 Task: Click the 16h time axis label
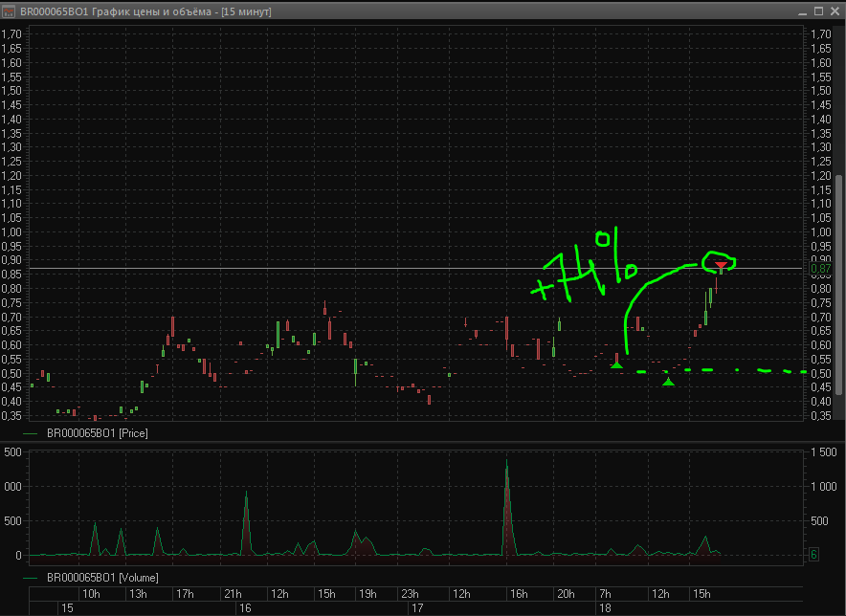coord(519,594)
